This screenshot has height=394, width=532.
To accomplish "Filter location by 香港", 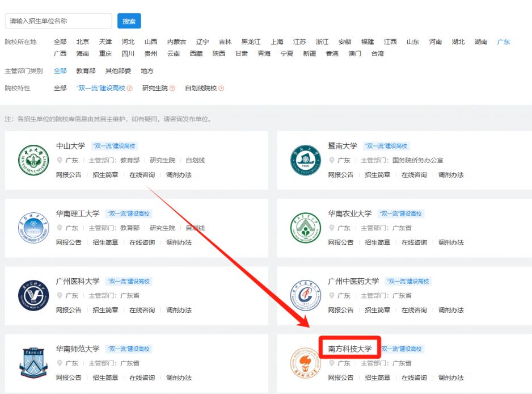I will click(x=332, y=53).
